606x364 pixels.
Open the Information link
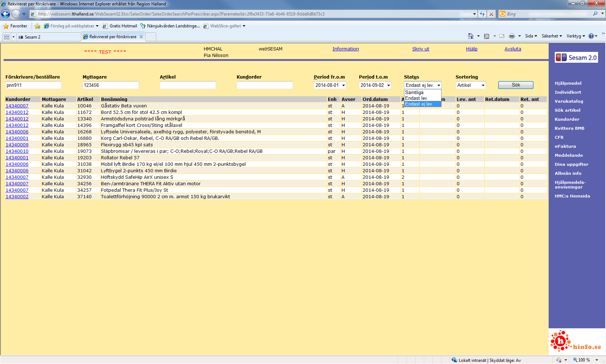coord(346,49)
